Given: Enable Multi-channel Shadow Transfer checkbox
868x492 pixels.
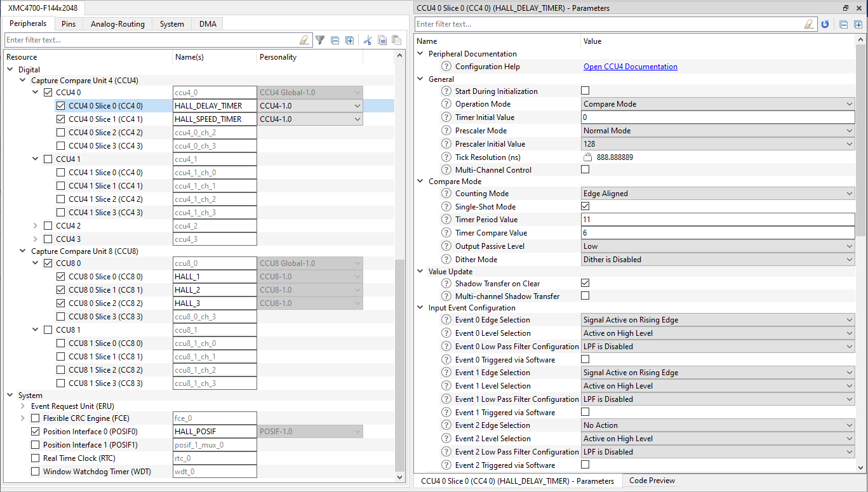Looking at the screenshot, I should click(585, 296).
